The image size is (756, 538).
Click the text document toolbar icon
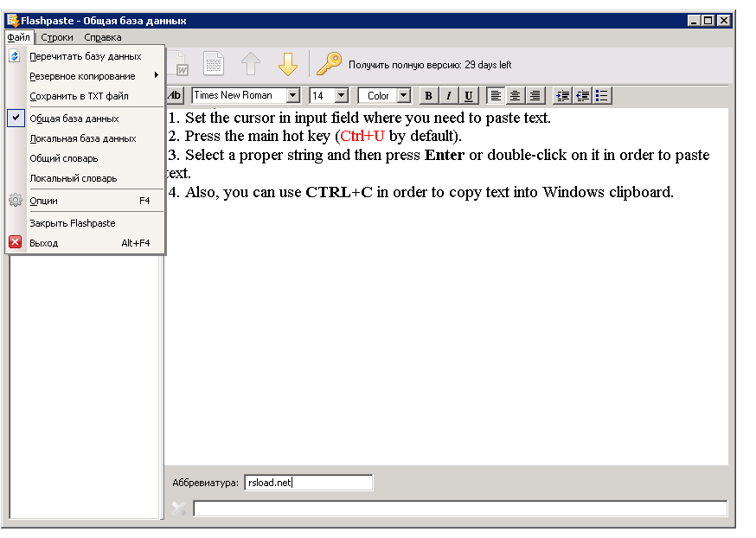214,64
